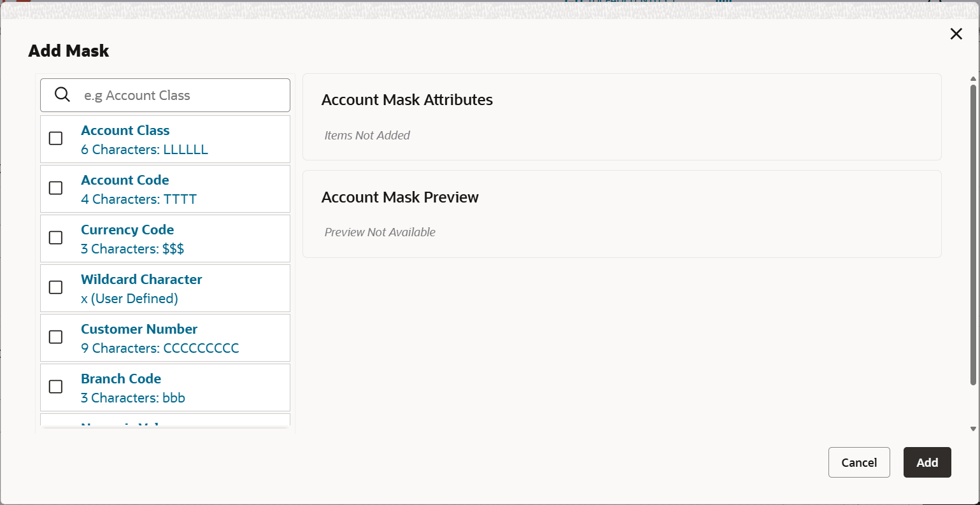980x505 pixels.
Task: Click the Currency Code label
Action: pos(127,230)
